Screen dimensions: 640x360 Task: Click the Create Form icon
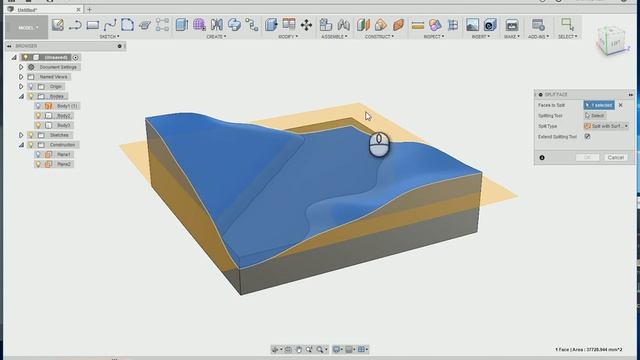point(199,25)
